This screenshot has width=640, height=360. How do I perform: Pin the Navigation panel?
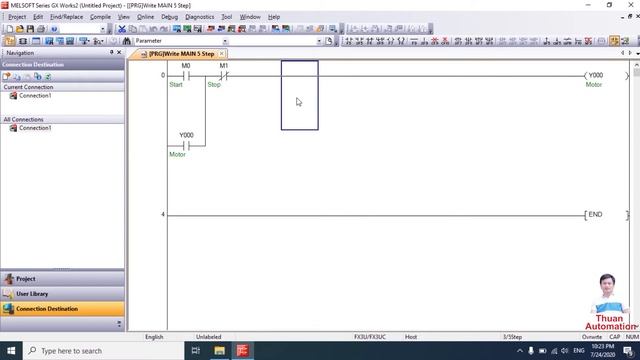click(111, 52)
